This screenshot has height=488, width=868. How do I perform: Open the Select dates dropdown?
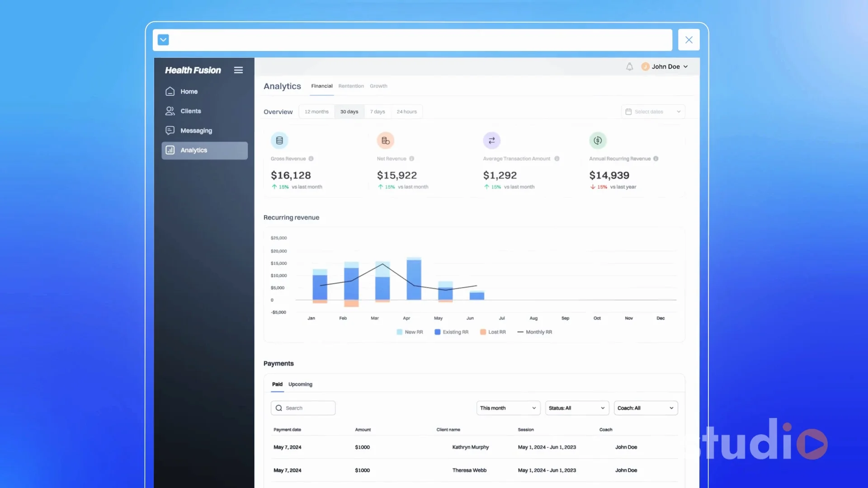(653, 112)
